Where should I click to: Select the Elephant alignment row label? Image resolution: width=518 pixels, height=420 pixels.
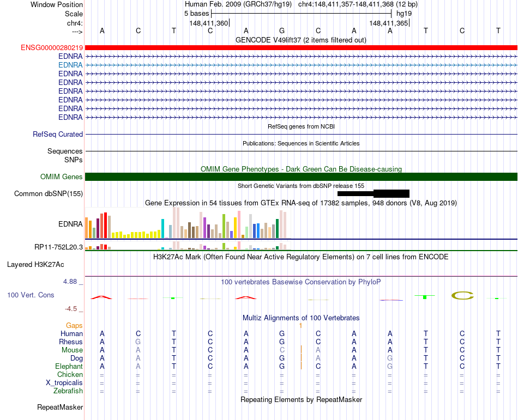pyautogui.click(x=69, y=366)
